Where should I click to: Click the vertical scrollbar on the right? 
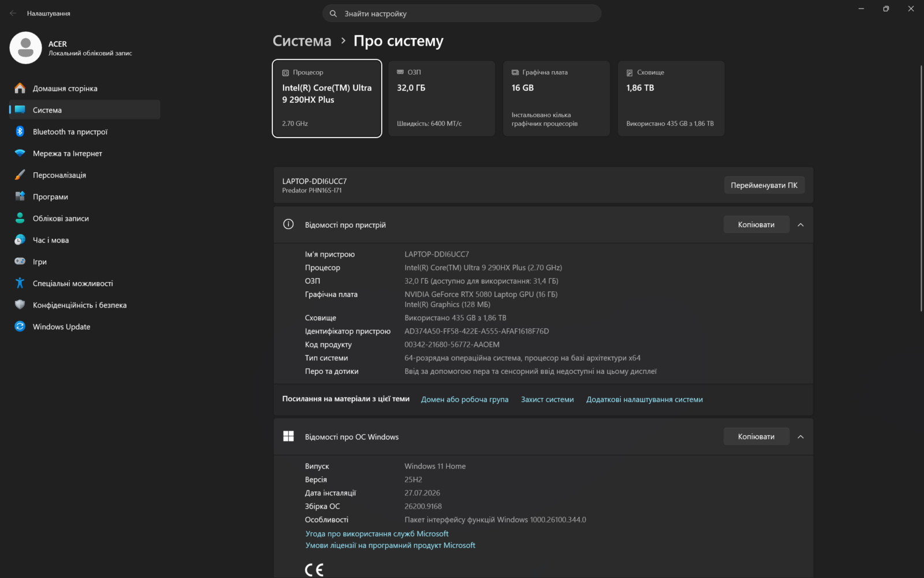click(921, 188)
